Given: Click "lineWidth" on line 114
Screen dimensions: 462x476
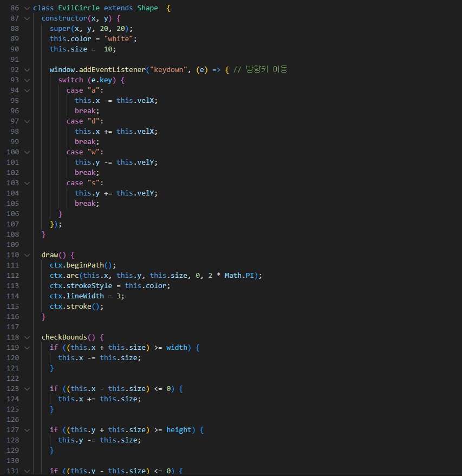Looking at the screenshot, I should point(85,296).
